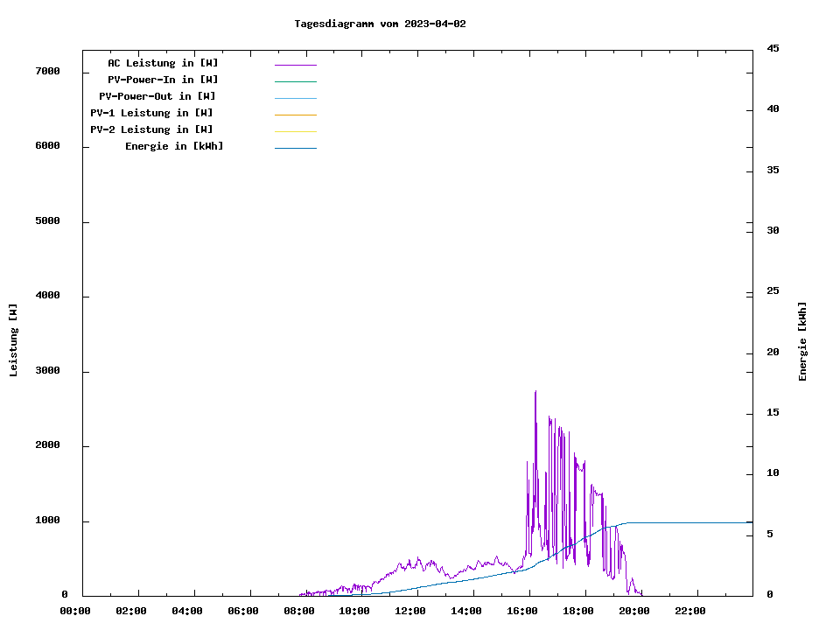Select the "PV-2 Leistung in [W]" legend label
840x630 pixels.
tap(151, 129)
